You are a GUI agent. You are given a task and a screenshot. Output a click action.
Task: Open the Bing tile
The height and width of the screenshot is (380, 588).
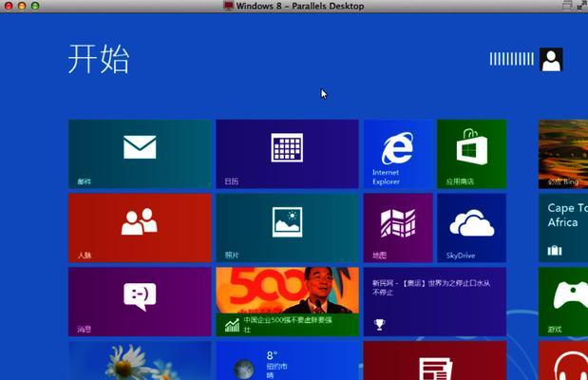[x=563, y=154]
